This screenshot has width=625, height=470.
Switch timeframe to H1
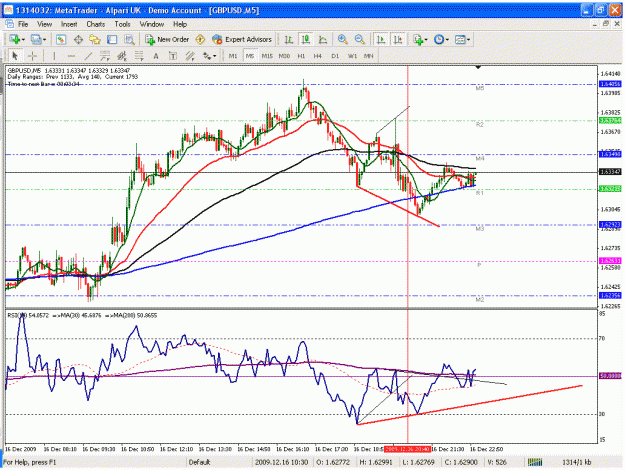click(x=301, y=56)
